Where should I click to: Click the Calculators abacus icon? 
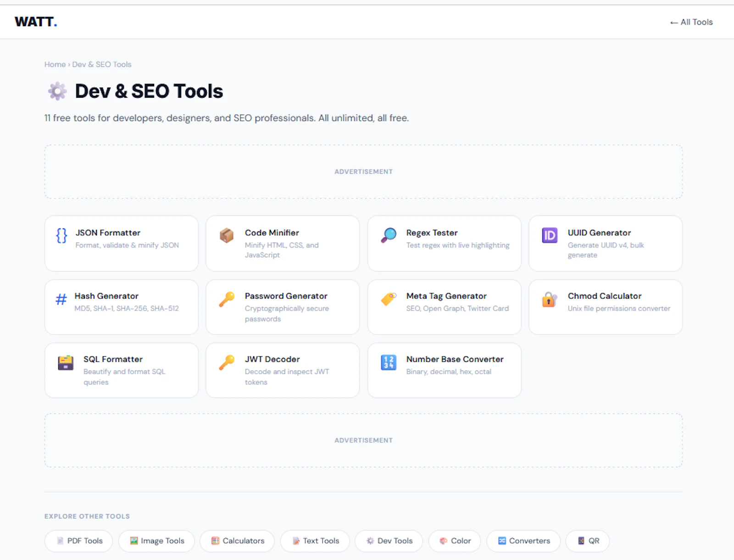(x=215, y=541)
